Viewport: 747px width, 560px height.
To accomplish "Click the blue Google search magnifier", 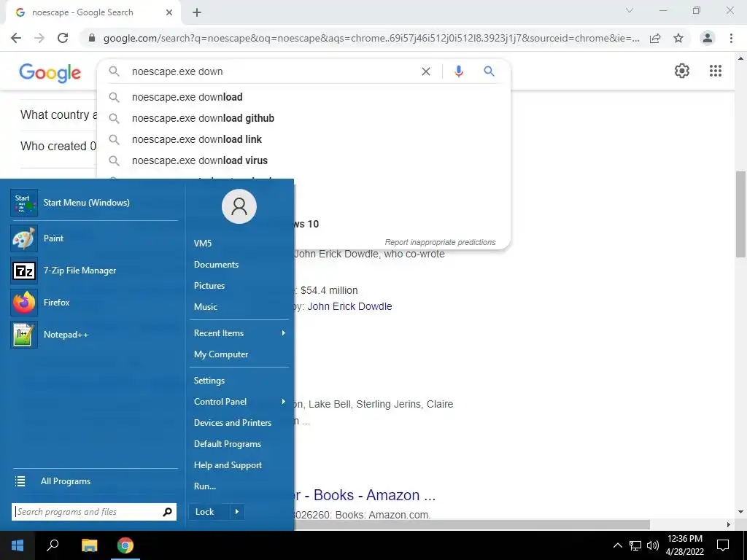I will 489,71.
